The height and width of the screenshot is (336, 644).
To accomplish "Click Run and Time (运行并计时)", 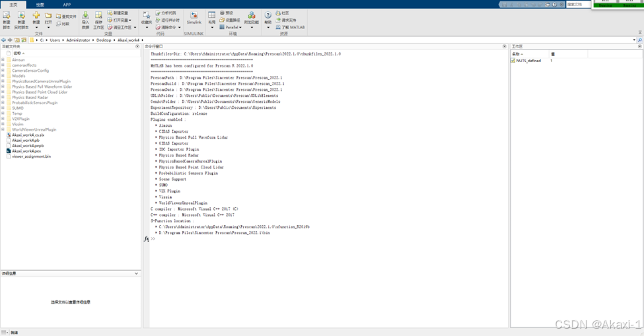I will pos(168,20).
